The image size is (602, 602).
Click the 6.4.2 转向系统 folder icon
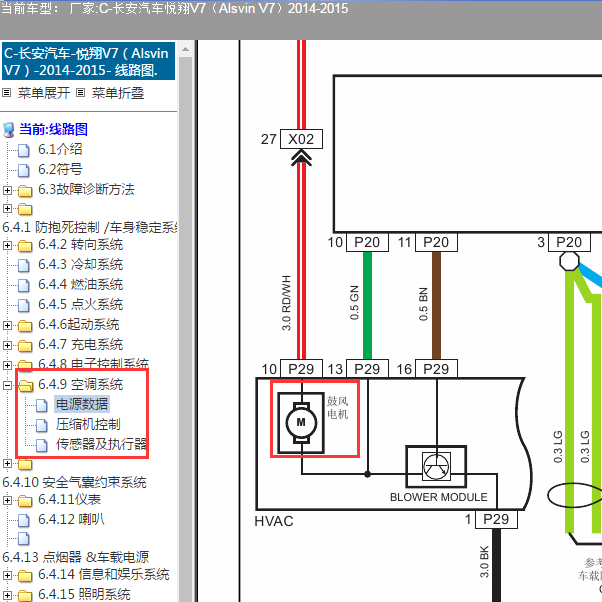(25, 246)
